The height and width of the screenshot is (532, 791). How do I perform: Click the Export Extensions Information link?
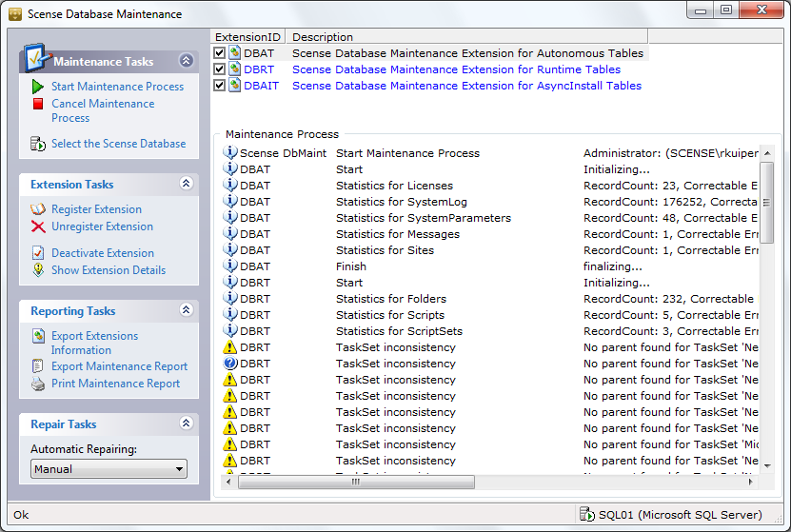[x=95, y=343]
